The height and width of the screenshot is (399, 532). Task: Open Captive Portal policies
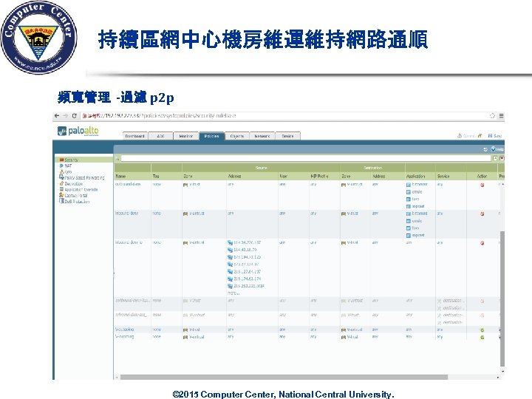(x=73, y=195)
